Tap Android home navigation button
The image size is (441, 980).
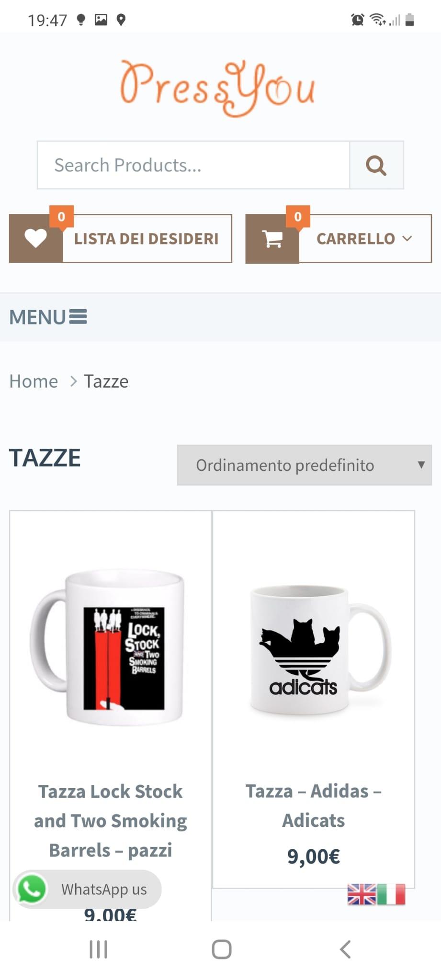[x=222, y=949]
